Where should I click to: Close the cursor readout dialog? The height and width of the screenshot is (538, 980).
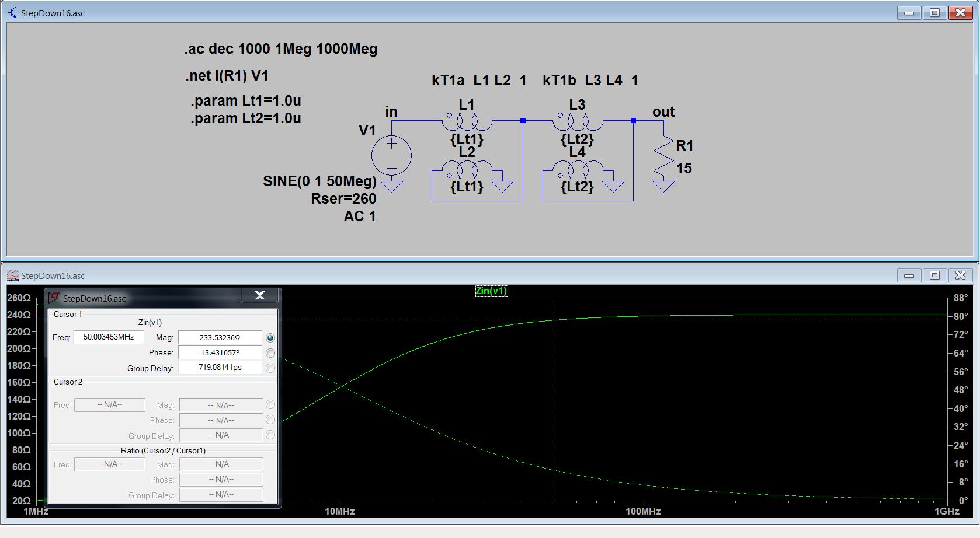tap(260, 296)
